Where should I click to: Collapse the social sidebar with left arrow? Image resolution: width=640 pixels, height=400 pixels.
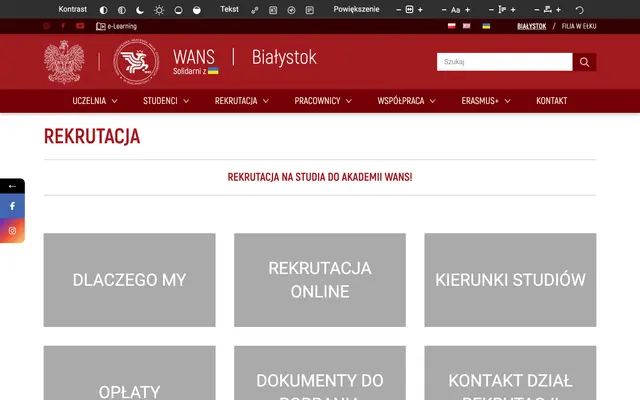pyautogui.click(x=12, y=186)
